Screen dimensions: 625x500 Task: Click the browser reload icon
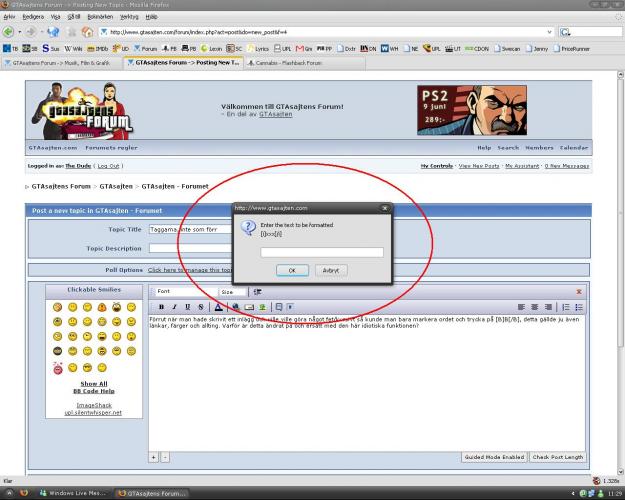click(x=52, y=32)
